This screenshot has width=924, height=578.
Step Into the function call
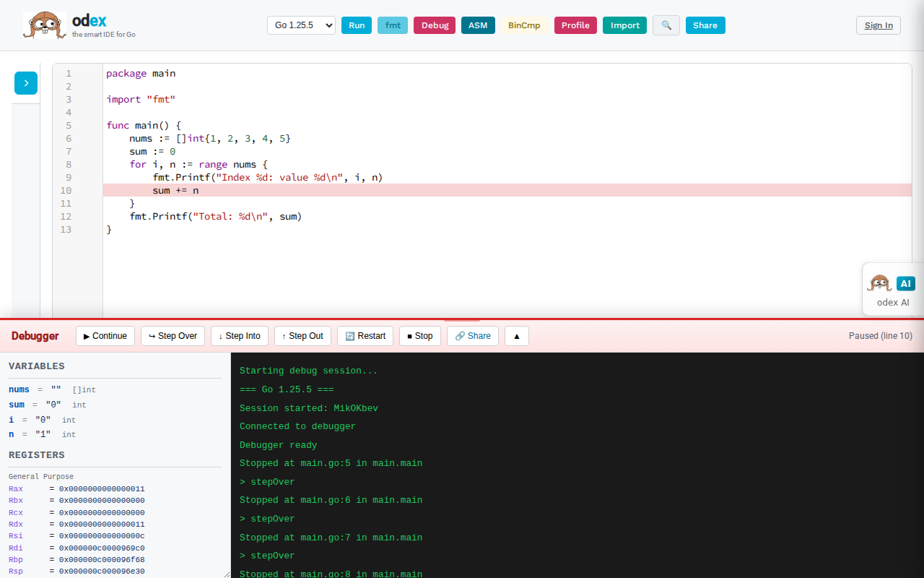(239, 335)
